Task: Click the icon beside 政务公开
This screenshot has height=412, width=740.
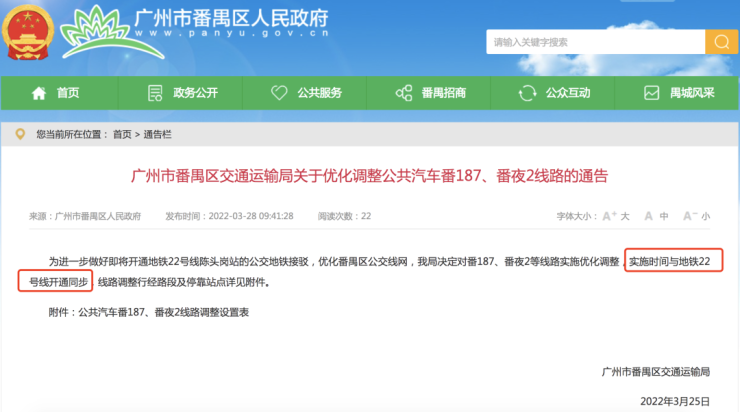Action: click(155, 93)
